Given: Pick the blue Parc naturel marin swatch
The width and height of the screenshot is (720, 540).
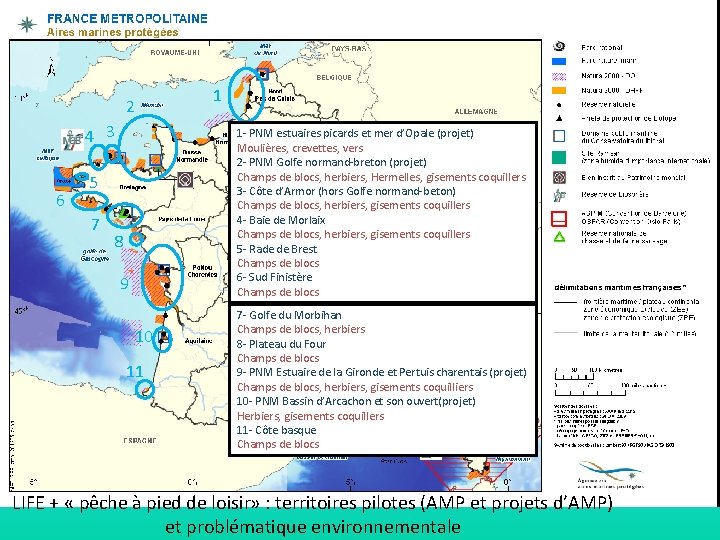Looking at the screenshot, I should 559,61.
